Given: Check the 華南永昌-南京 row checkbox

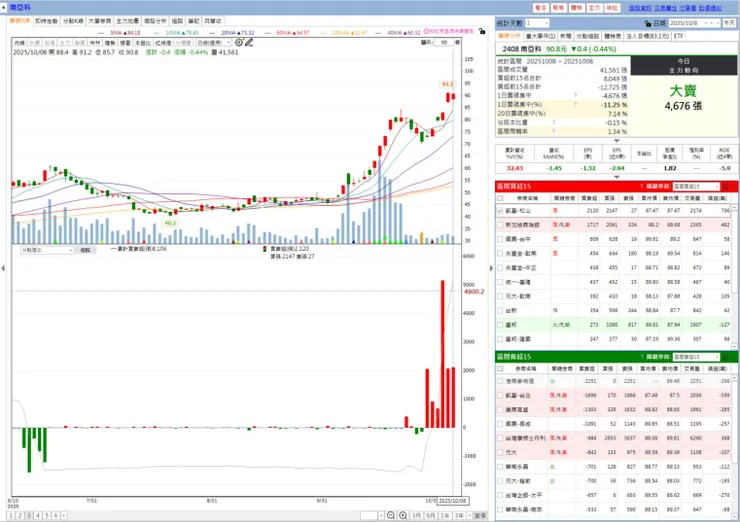Looking at the screenshot, I should [500, 510].
